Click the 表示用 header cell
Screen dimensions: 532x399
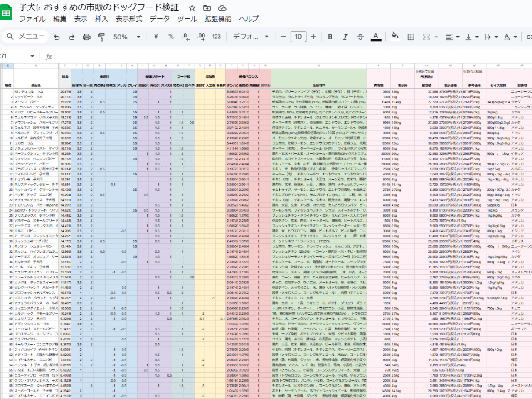(402, 85)
